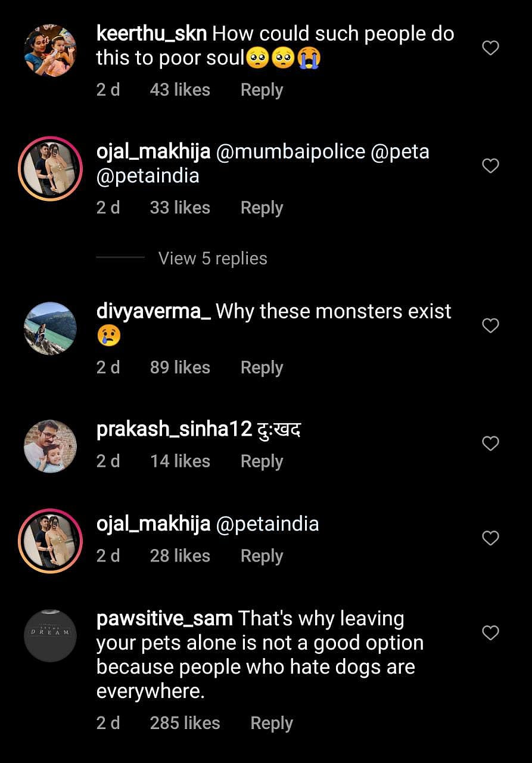Like divyaverma_'s "Why these monsters exist" comment
The height and width of the screenshot is (763, 532).
pos(490,325)
